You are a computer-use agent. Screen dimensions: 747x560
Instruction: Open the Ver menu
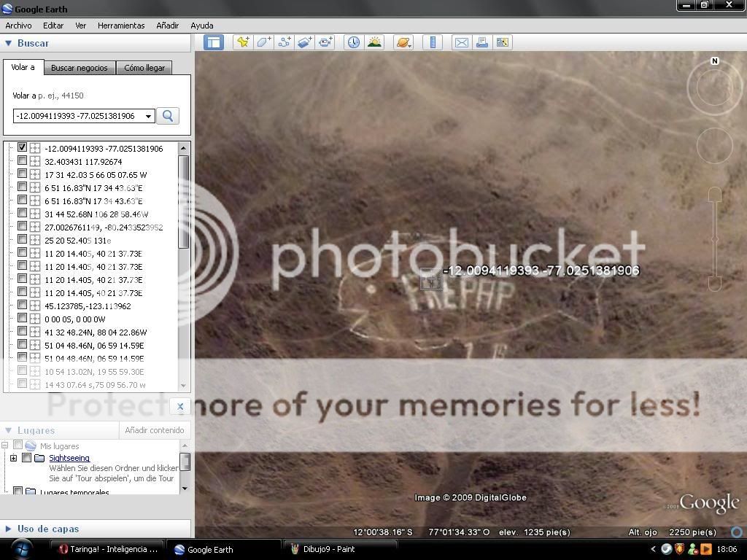click(x=80, y=26)
